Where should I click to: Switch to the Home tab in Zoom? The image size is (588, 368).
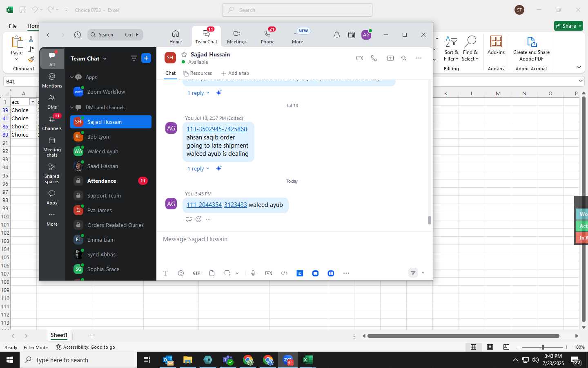[x=176, y=37]
